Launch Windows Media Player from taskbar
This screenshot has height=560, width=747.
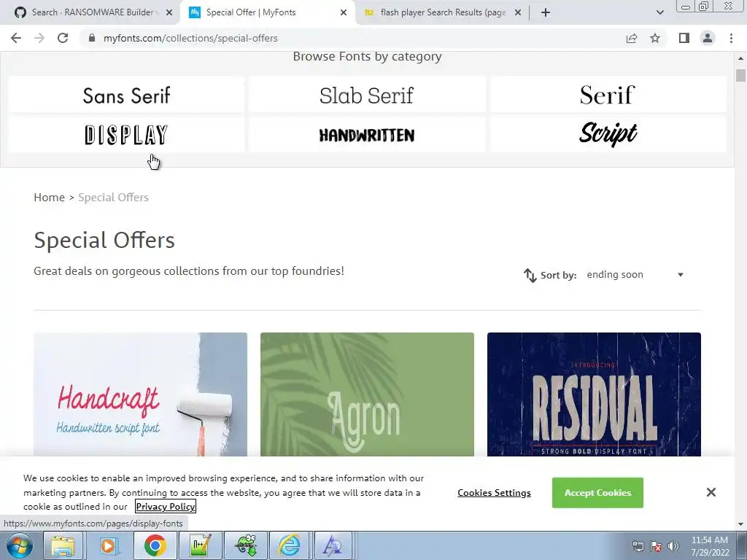click(x=109, y=545)
